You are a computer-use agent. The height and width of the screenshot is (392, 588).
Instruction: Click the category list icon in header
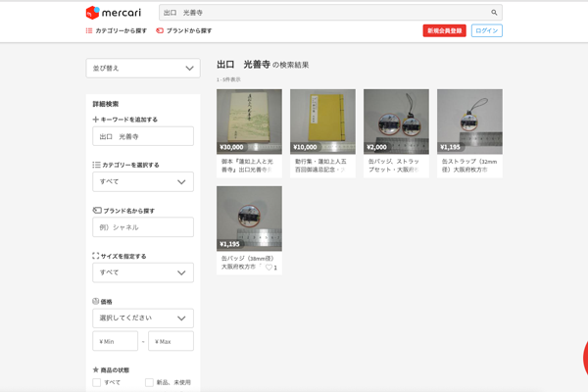coord(89,31)
